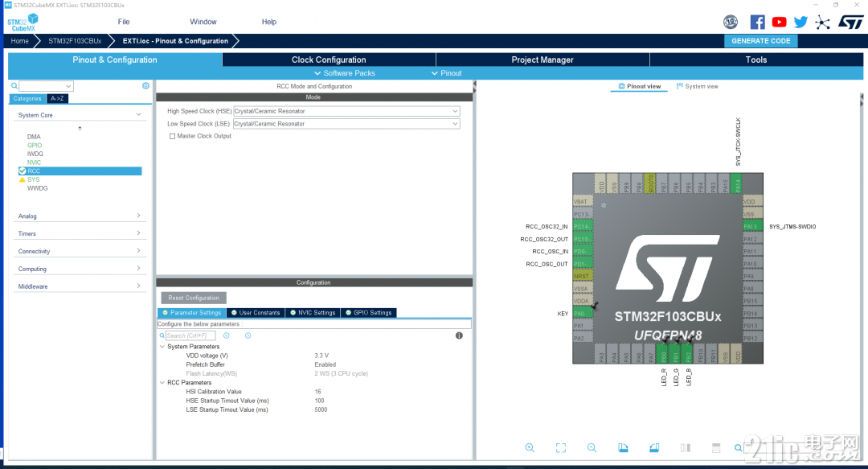Expand the Computing category

pos(138,269)
